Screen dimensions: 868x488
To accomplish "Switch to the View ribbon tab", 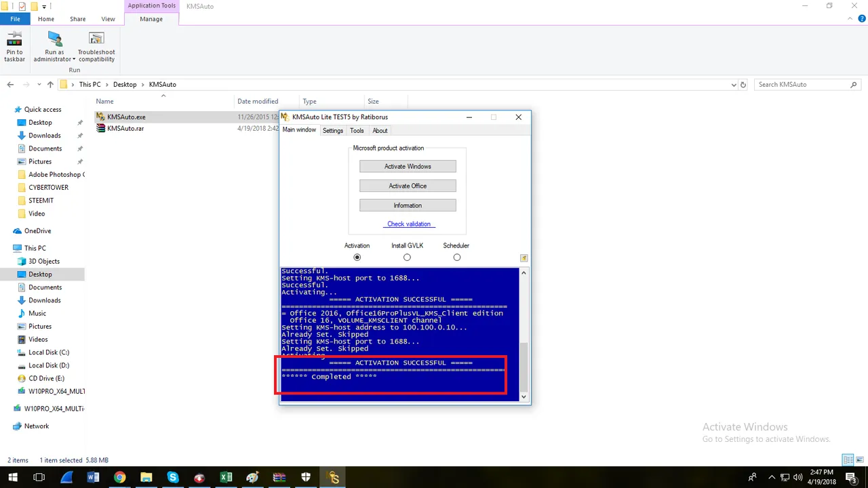I will click(108, 19).
